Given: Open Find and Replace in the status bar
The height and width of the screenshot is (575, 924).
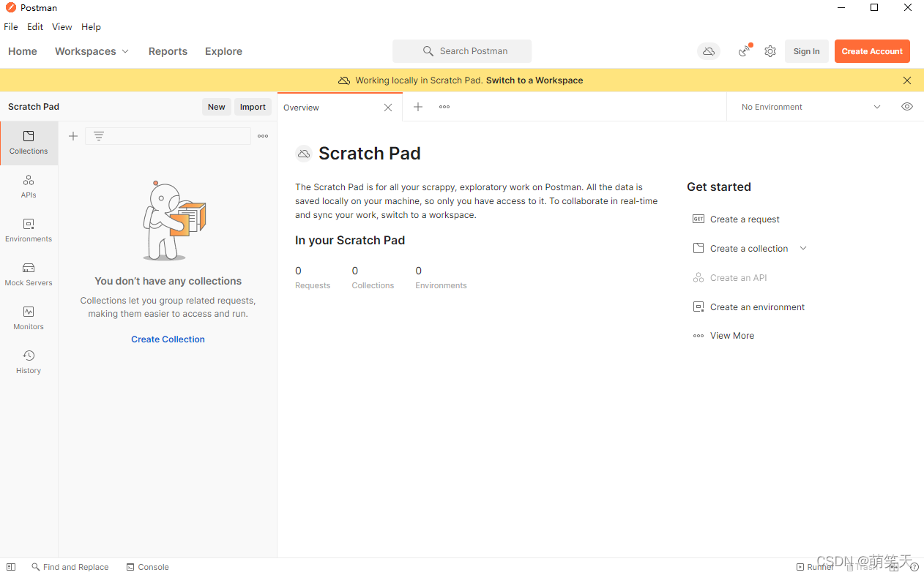Looking at the screenshot, I should click(x=70, y=567).
